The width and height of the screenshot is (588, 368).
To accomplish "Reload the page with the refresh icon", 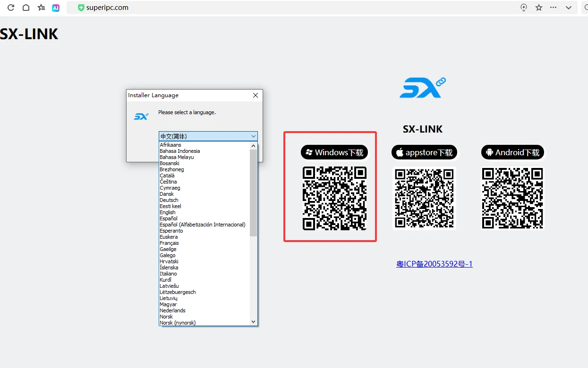I will (11, 8).
